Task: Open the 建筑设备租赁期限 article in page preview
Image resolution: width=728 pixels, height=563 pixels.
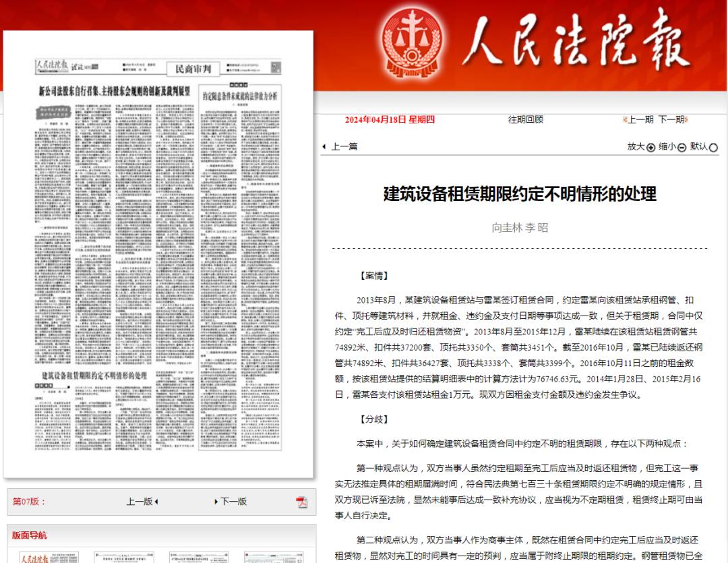Action: (94, 376)
